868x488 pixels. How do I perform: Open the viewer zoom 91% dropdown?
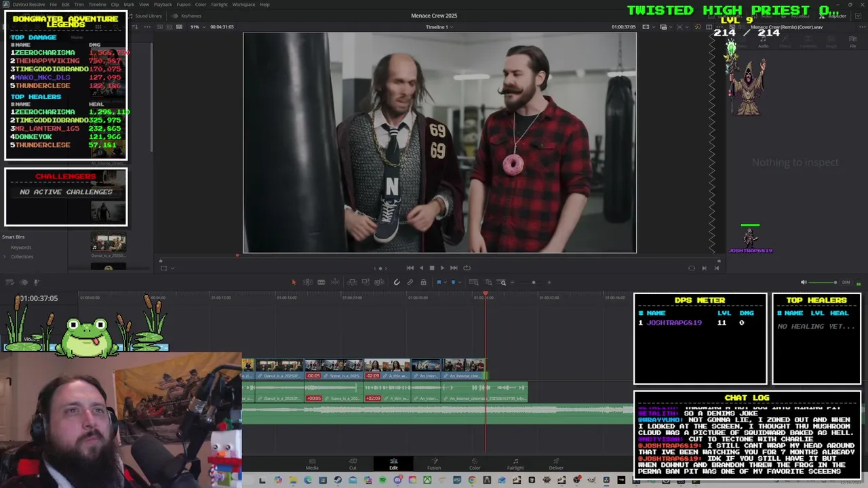coord(196,26)
